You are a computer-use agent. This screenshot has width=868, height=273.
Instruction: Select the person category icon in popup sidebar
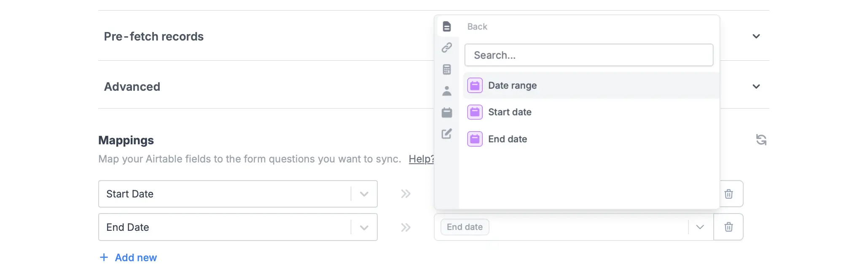click(447, 91)
